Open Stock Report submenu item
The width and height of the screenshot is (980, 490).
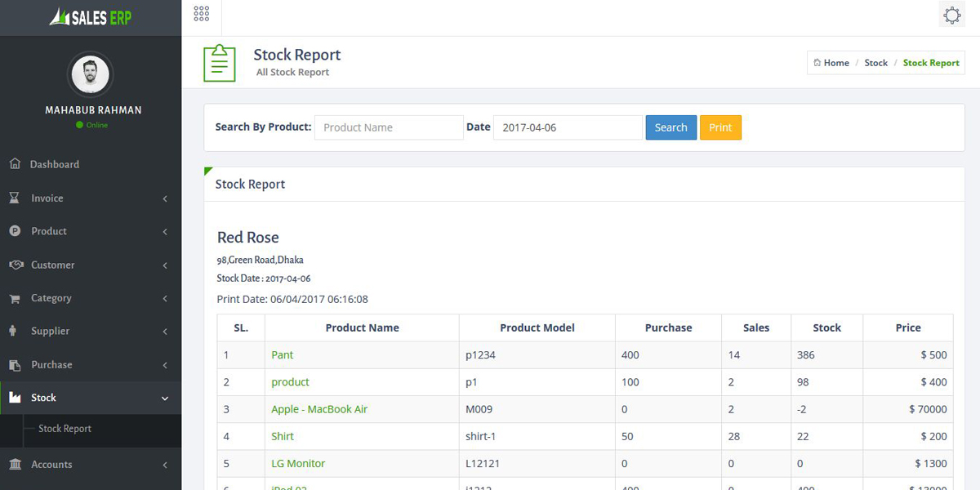[65, 429]
